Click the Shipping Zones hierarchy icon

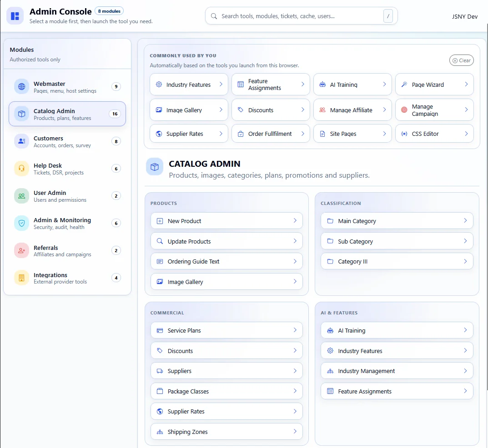160,432
